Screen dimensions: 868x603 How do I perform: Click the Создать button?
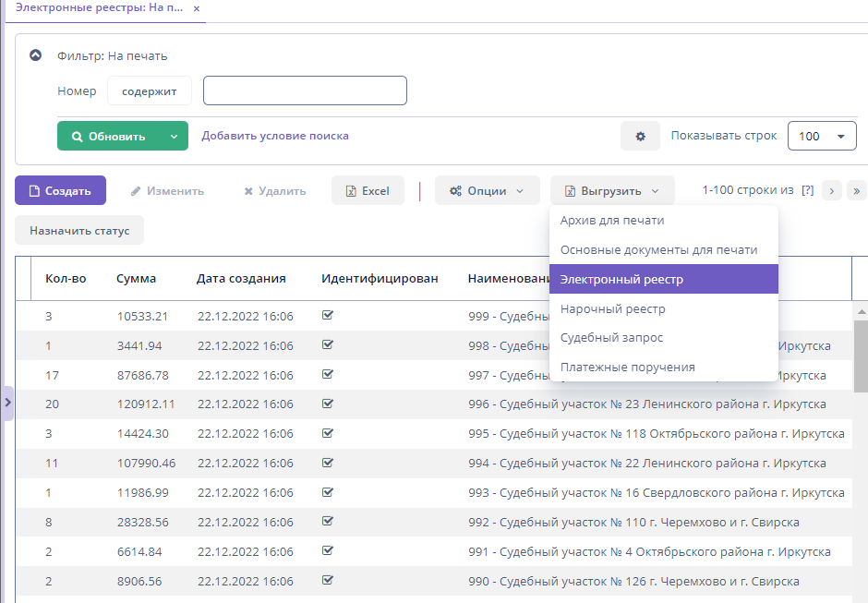coord(60,191)
